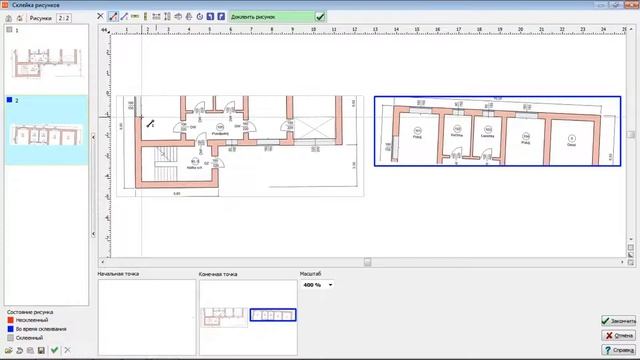Click the Масштаб label
640x360 pixels.
pos(310,273)
